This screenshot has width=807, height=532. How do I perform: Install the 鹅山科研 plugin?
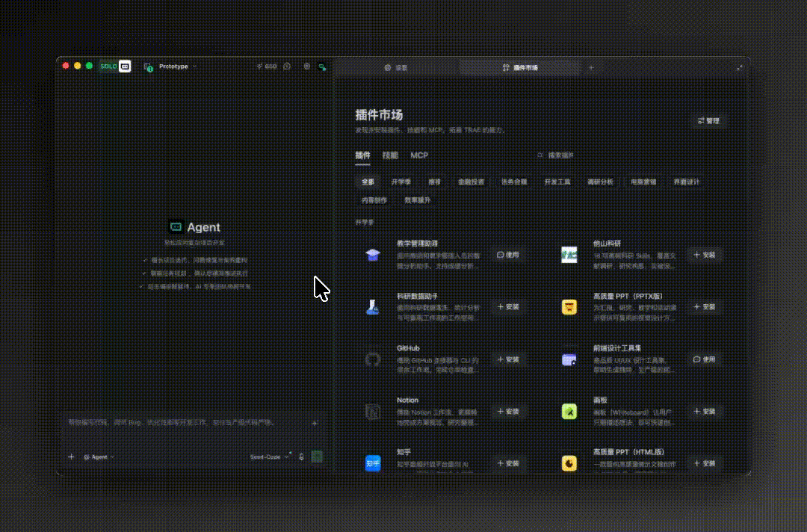click(x=705, y=256)
